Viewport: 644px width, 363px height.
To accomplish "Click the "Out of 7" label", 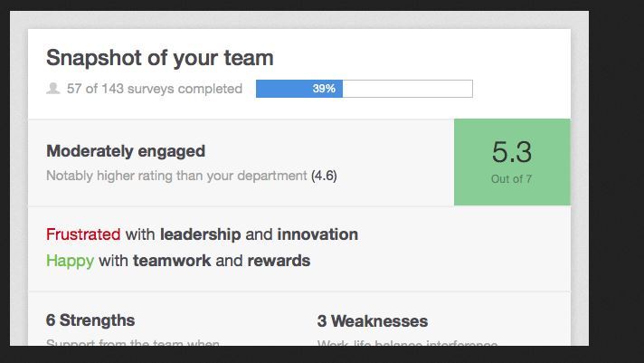I will (511, 179).
